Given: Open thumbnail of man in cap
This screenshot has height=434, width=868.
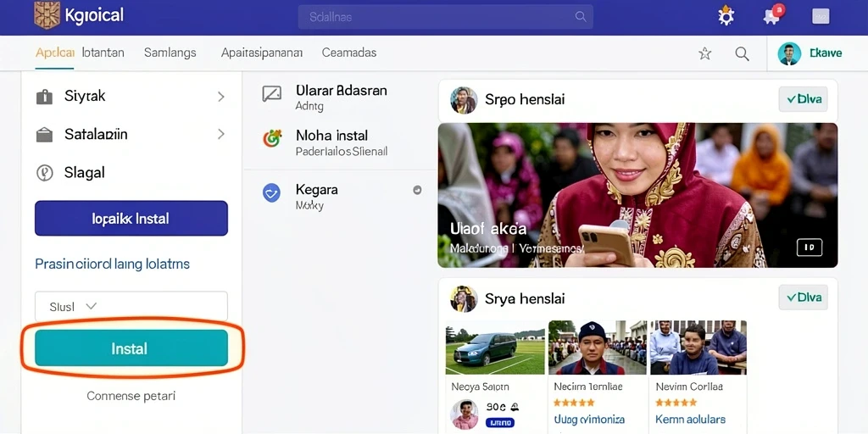Looking at the screenshot, I should pyautogui.click(x=598, y=348).
